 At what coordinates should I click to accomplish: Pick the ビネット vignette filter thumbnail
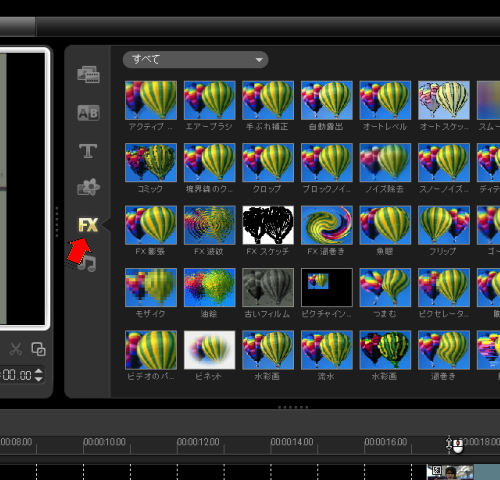(210, 350)
